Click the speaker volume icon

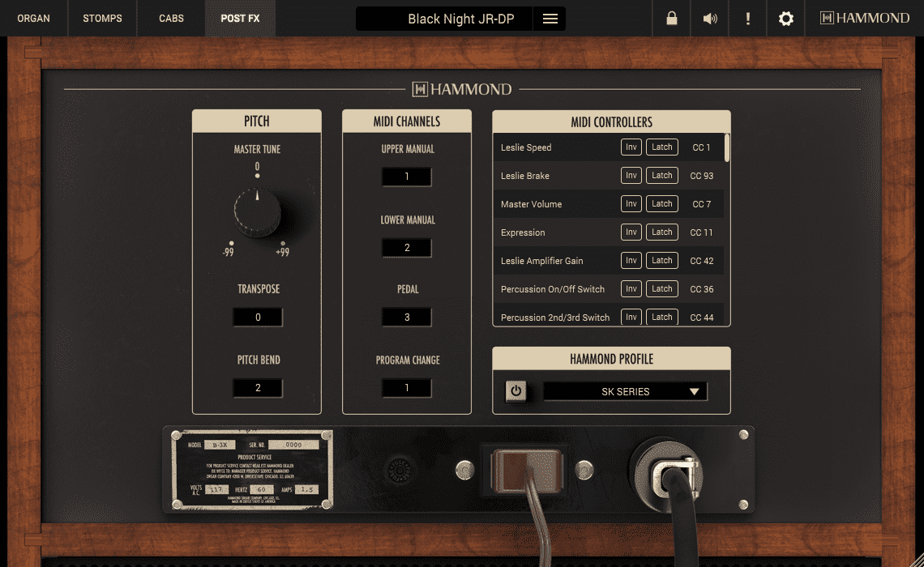pyautogui.click(x=710, y=19)
